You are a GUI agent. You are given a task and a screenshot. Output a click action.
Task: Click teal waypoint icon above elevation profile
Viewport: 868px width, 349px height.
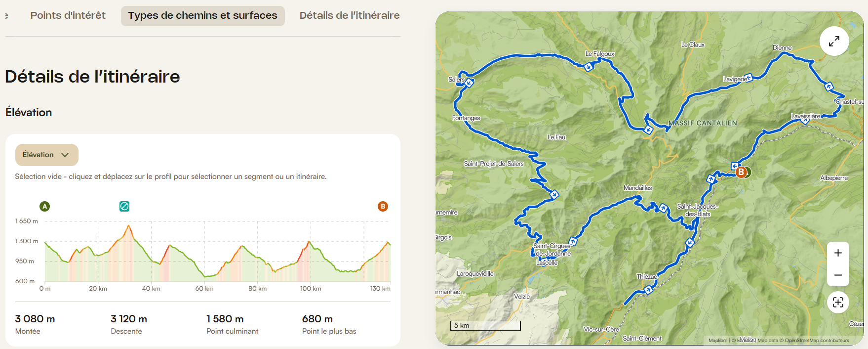(124, 206)
